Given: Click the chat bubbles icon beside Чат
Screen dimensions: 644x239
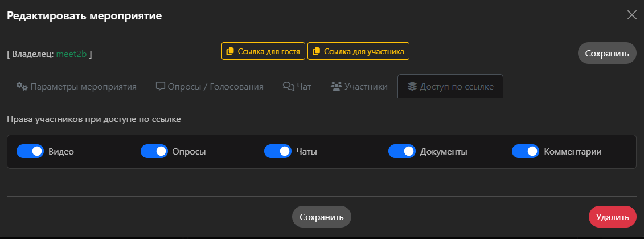Looking at the screenshot, I should pyautogui.click(x=288, y=86).
